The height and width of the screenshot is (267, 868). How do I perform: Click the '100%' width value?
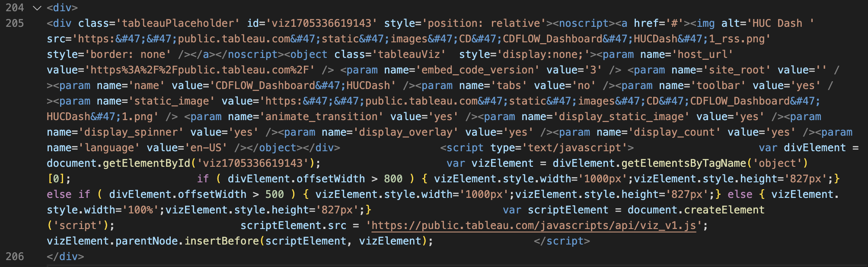coord(140,210)
